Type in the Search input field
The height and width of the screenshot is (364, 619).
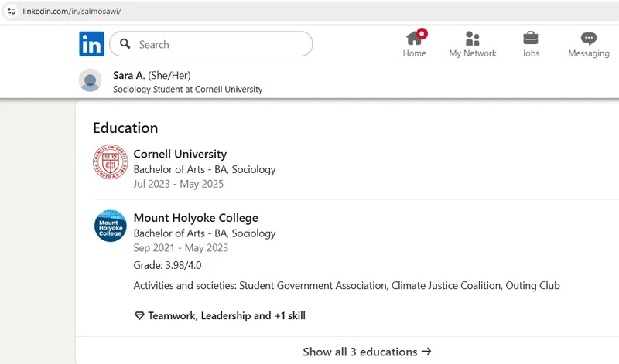point(221,44)
